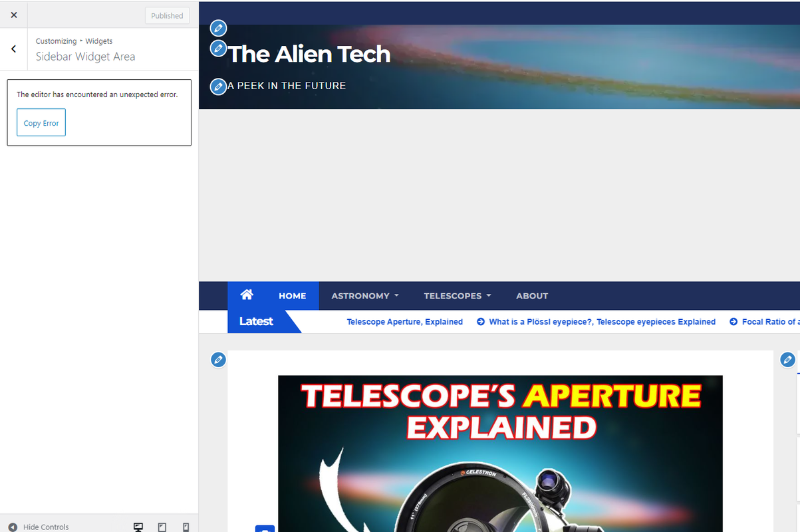Open the What is a Plössl eyepiece link
This screenshot has height=532, width=800.
coord(602,322)
